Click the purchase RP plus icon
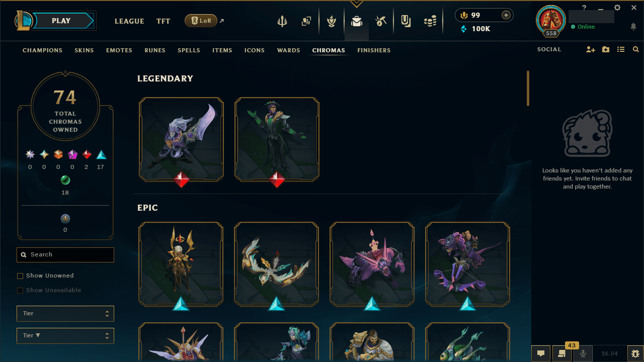The height and width of the screenshot is (362, 644). click(506, 15)
